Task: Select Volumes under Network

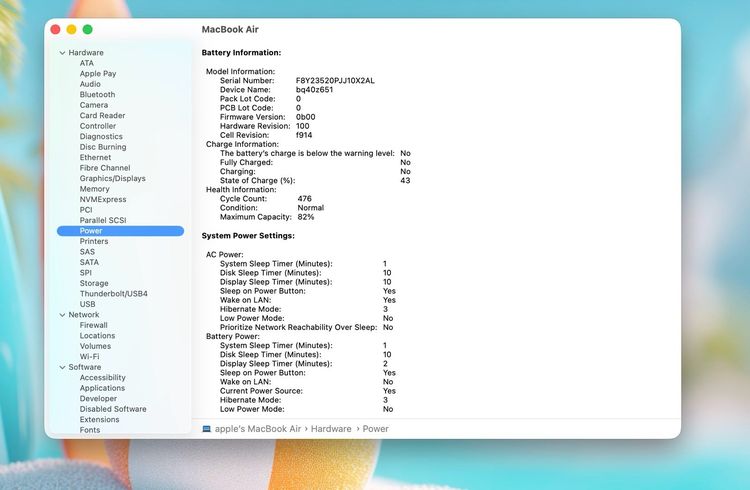Action: pyautogui.click(x=95, y=346)
